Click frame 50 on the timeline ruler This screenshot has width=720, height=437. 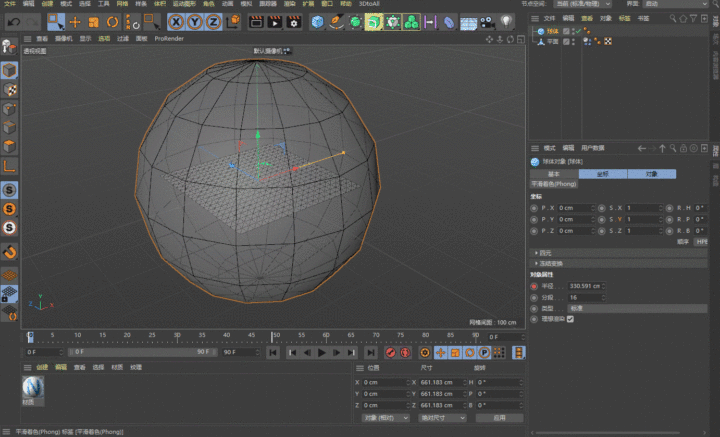275,336
